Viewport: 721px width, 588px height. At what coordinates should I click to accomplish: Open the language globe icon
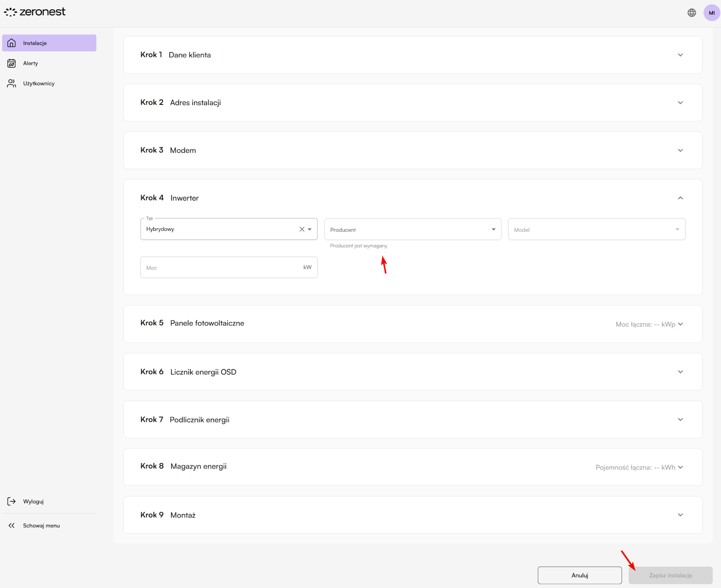click(x=692, y=13)
